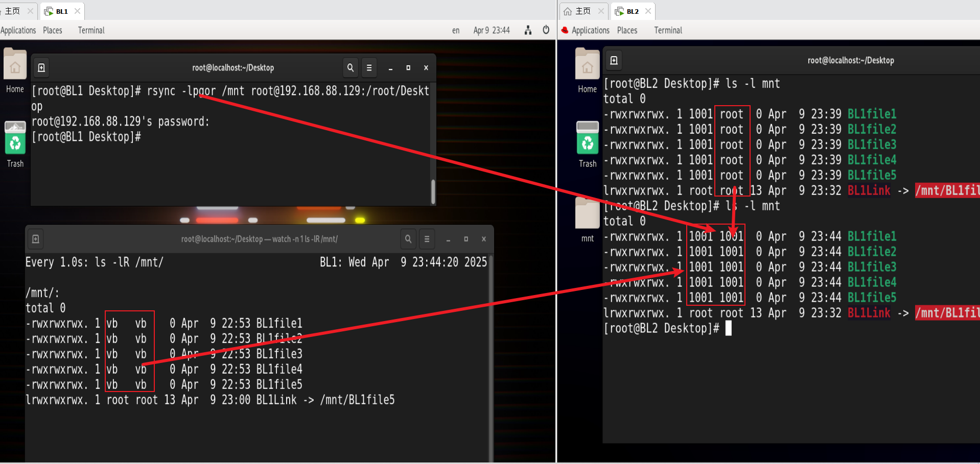This screenshot has width=980, height=464.
Task: Open Terminal menu in BL1 top bar
Action: [x=91, y=30]
